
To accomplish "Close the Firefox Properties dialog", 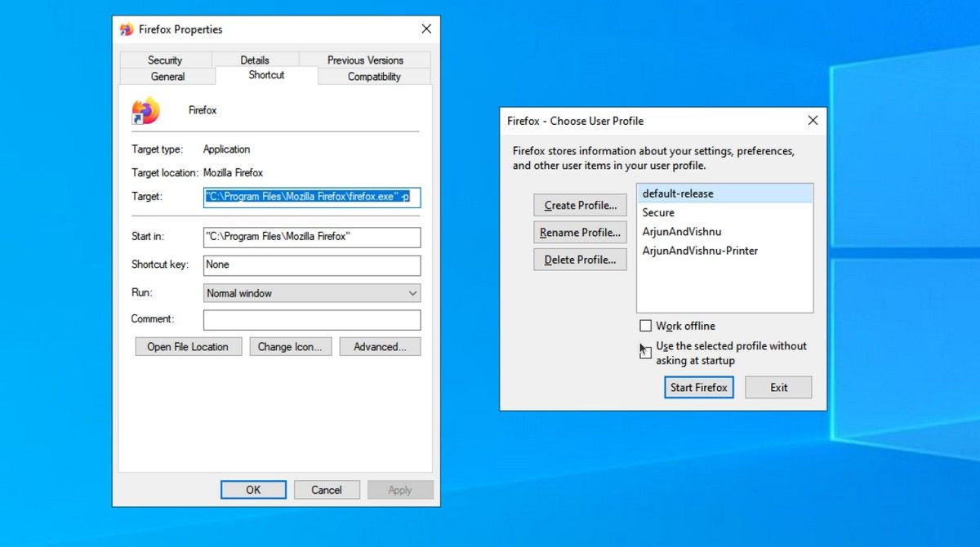I will (426, 29).
